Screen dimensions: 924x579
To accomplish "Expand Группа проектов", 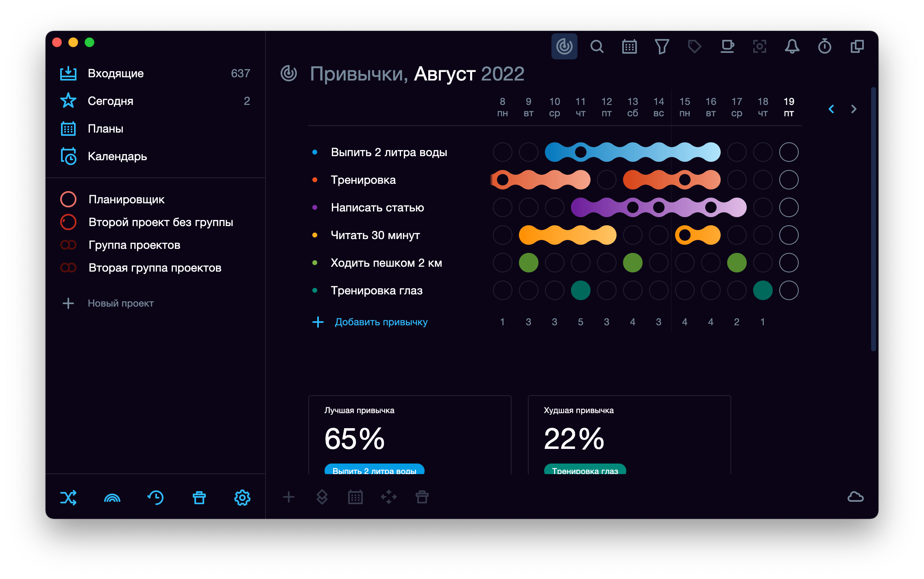I will coord(155,245).
